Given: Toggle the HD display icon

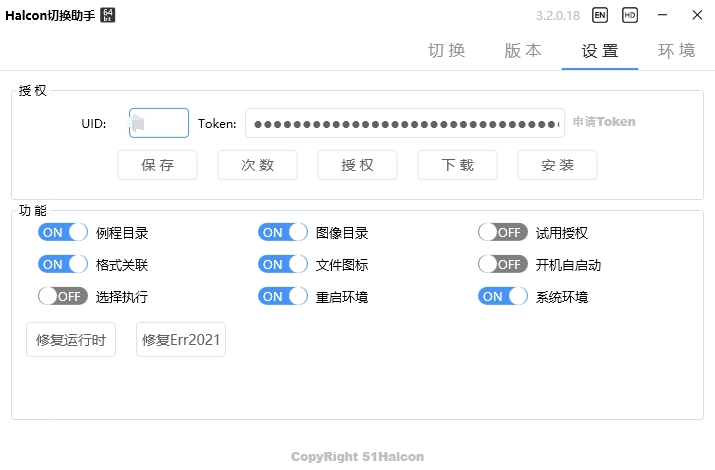Looking at the screenshot, I should 630,15.
